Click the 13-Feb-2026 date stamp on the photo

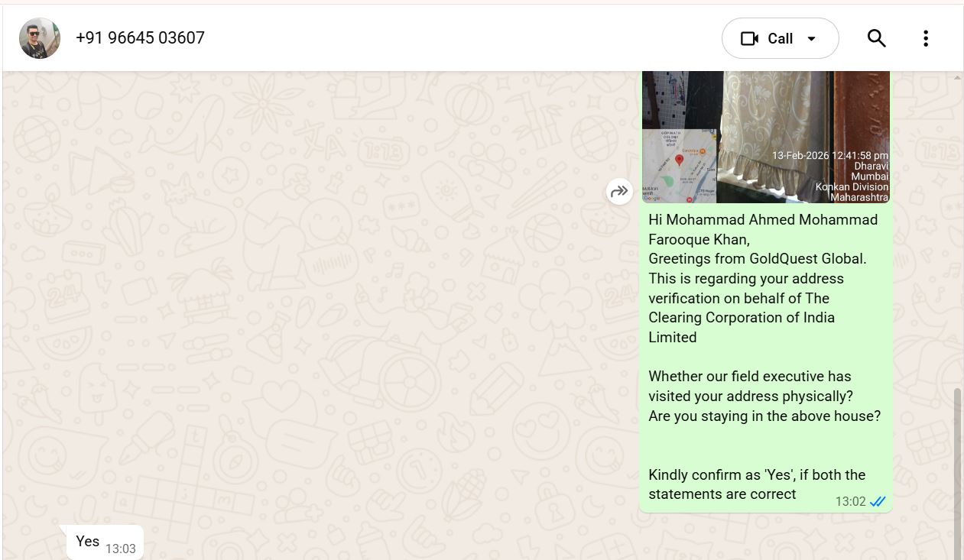pos(829,156)
